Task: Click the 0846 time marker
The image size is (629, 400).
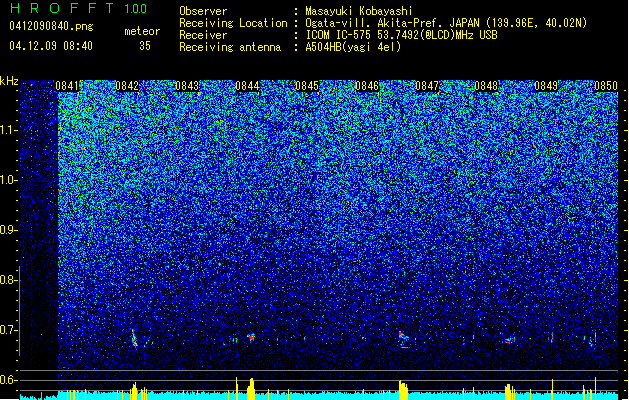Action: [x=367, y=86]
